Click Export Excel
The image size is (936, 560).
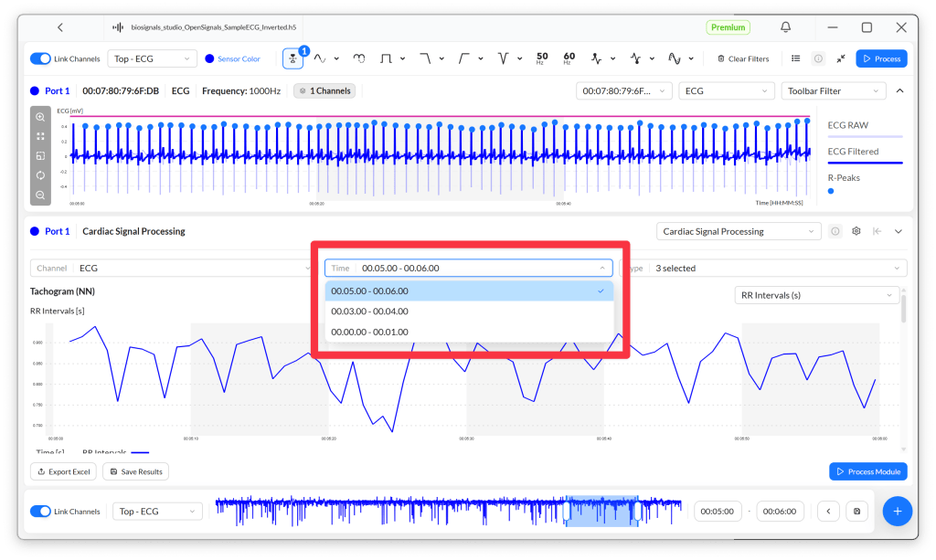tap(64, 471)
